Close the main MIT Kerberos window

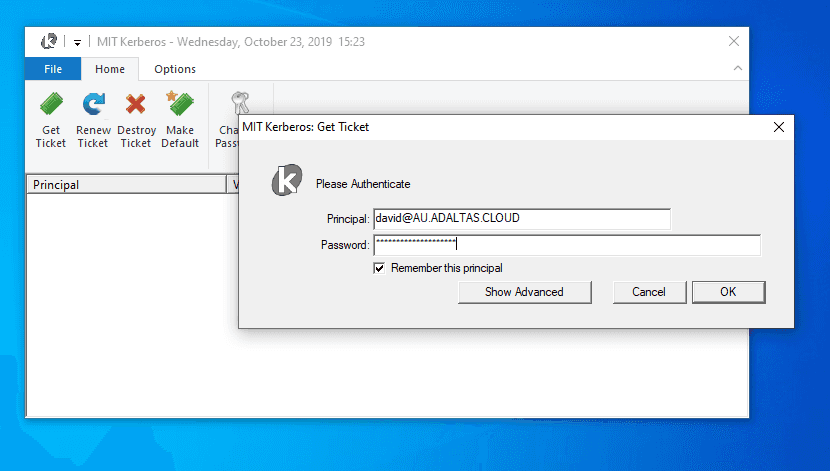point(734,41)
